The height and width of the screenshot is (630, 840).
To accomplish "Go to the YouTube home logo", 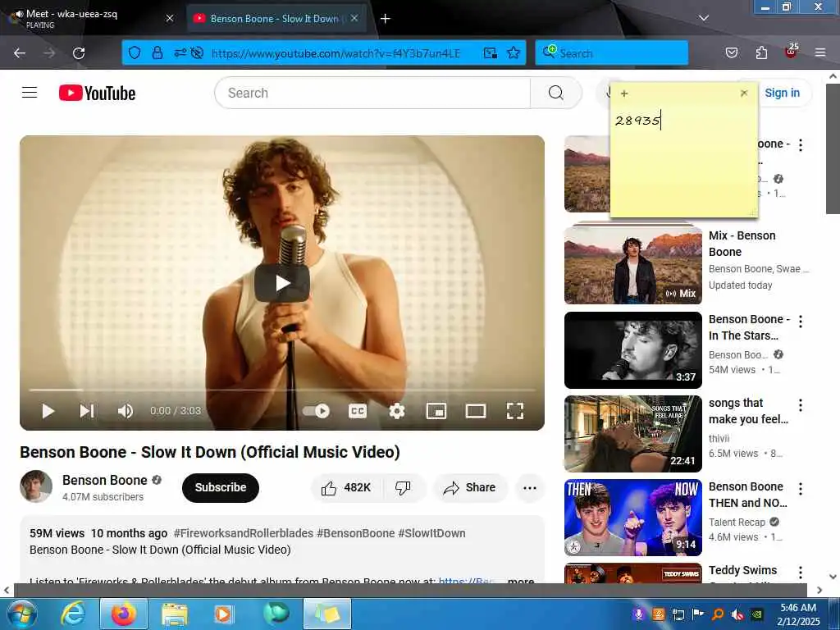I will tap(97, 93).
